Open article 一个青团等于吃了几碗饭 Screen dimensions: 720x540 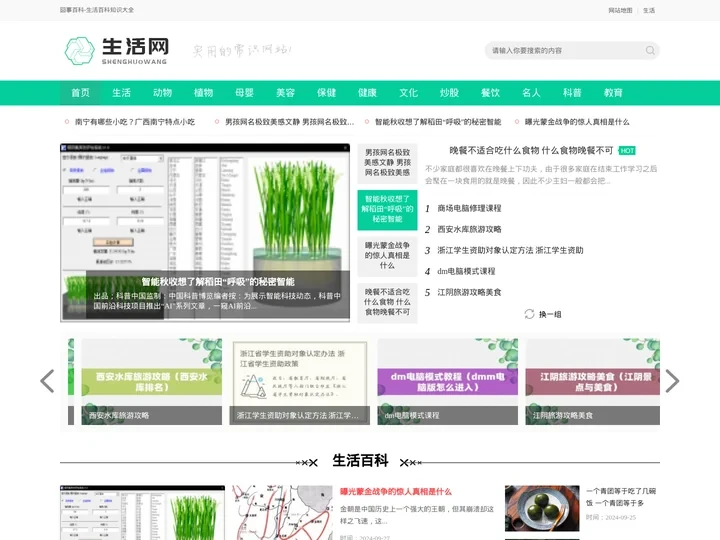621,497
